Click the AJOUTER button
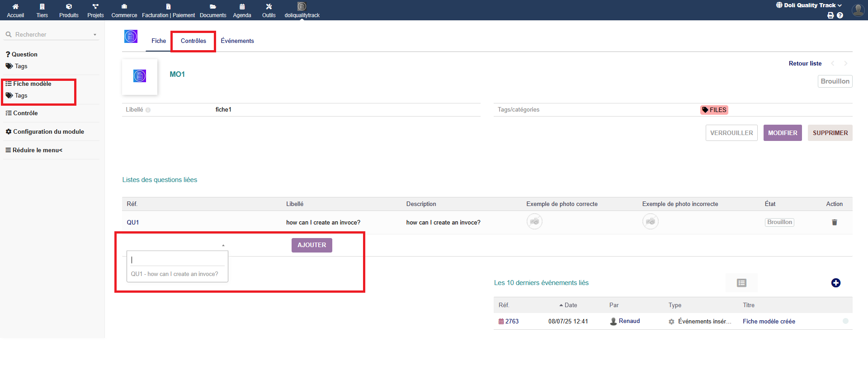 pyautogui.click(x=311, y=245)
